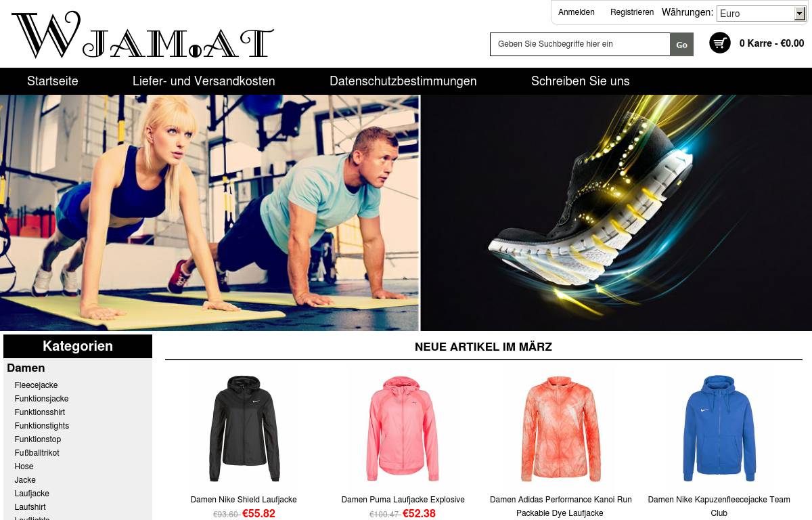Open Schreiben Sie uns contact page

click(x=581, y=81)
